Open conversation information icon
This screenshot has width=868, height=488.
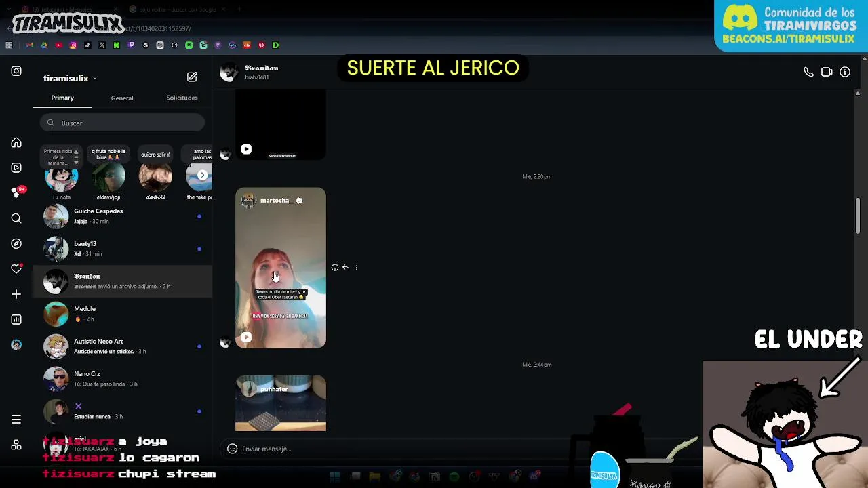[x=845, y=72]
